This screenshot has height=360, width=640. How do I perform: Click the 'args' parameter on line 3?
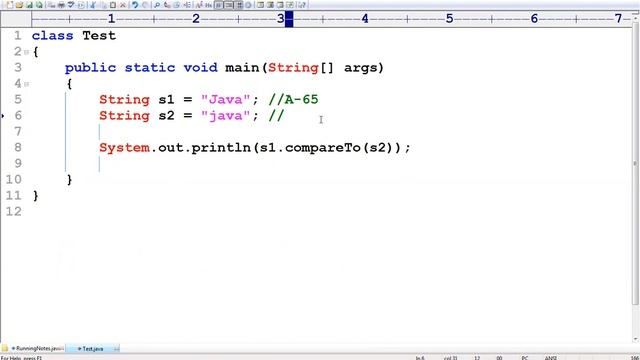click(x=360, y=68)
